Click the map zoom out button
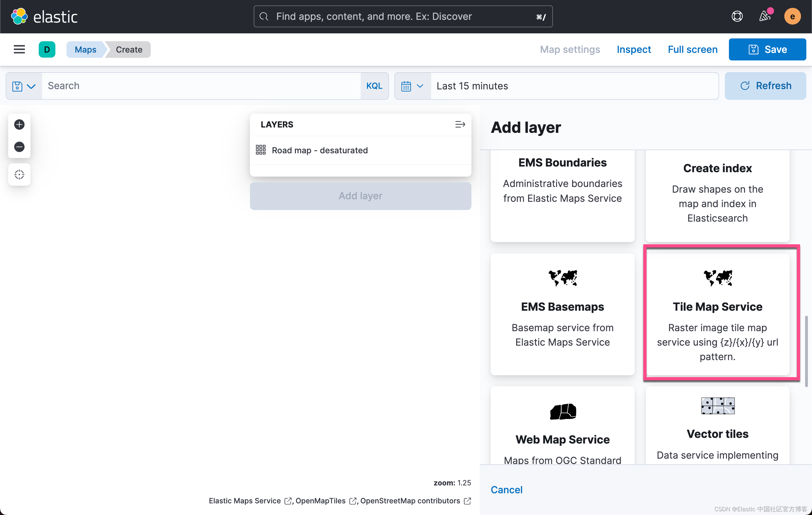 pyautogui.click(x=19, y=147)
